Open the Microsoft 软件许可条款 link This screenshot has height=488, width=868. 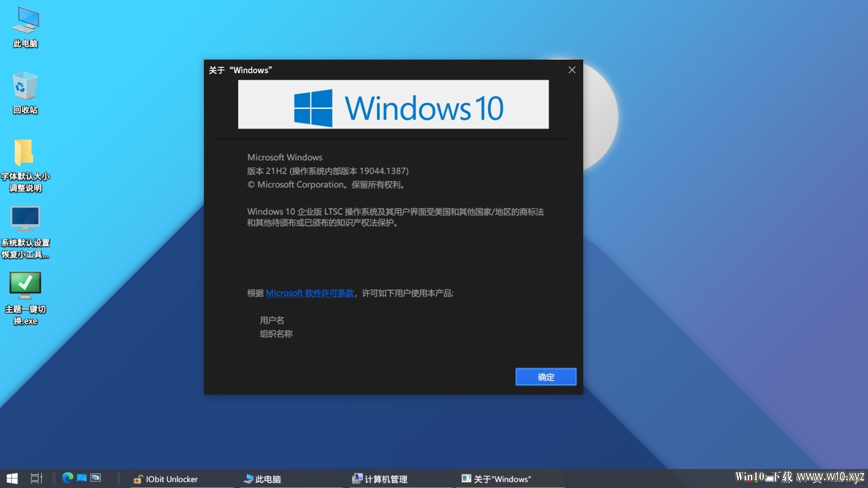[310, 293]
